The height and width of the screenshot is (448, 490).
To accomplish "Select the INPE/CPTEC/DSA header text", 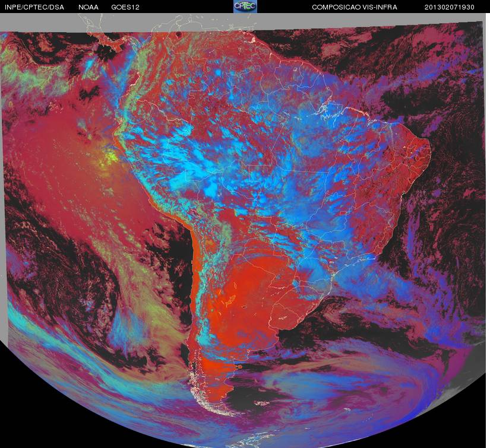I will tap(34, 7).
